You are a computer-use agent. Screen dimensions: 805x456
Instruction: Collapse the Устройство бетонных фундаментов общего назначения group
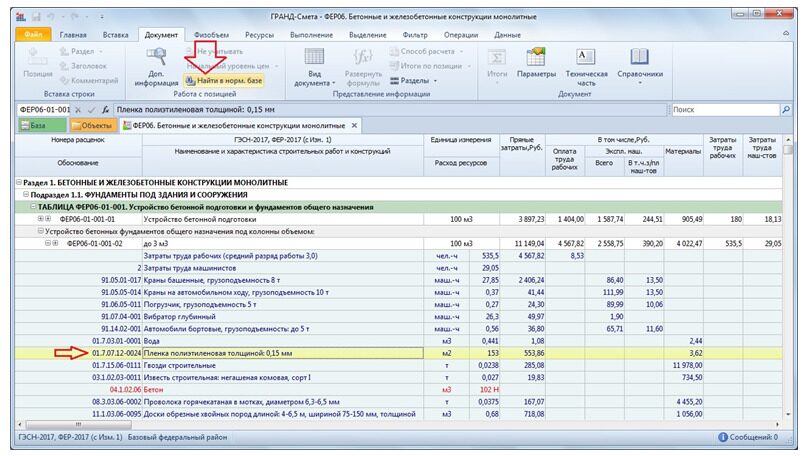pyautogui.click(x=41, y=231)
